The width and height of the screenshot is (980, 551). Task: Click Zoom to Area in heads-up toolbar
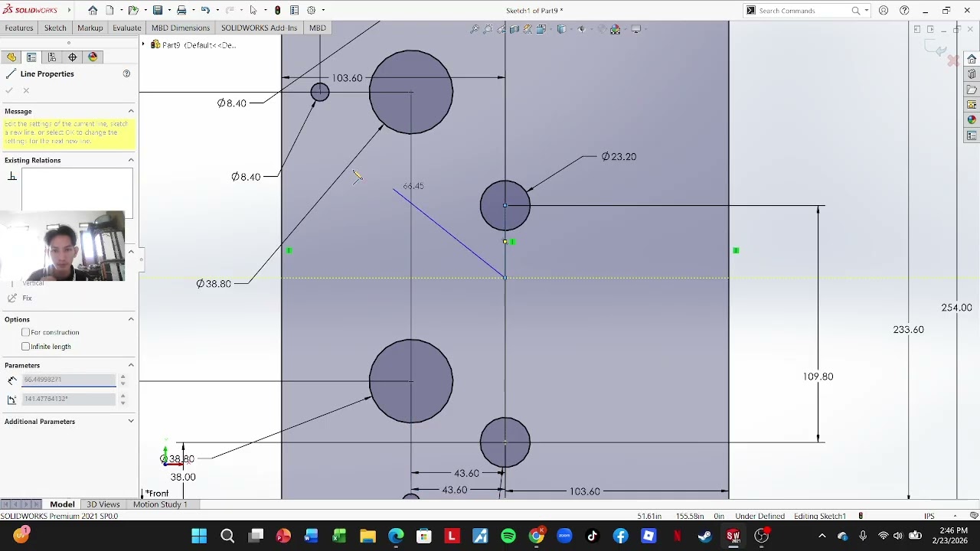tap(488, 29)
